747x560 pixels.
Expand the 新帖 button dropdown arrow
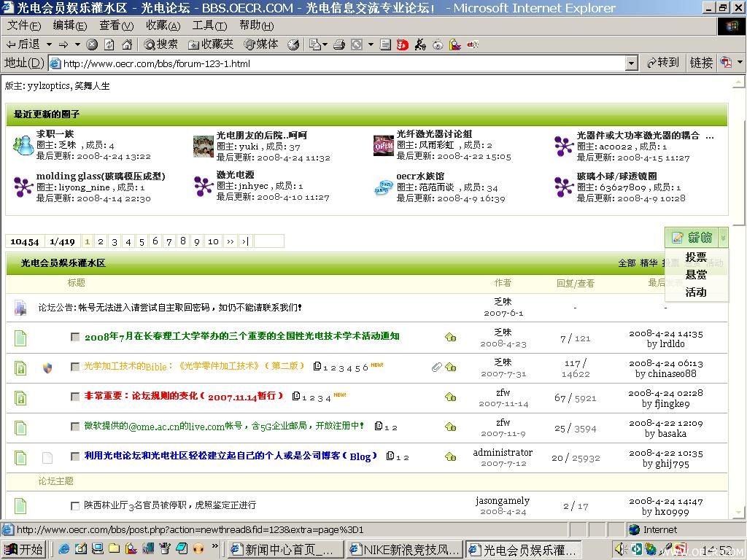click(723, 237)
